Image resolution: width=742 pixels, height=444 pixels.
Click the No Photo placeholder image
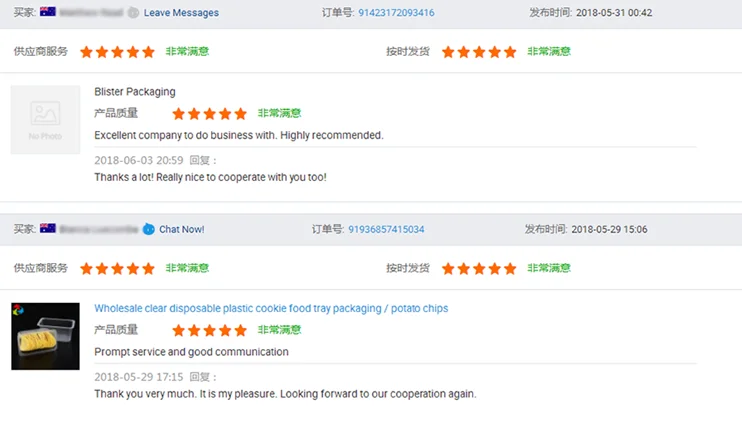coord(45,120)
